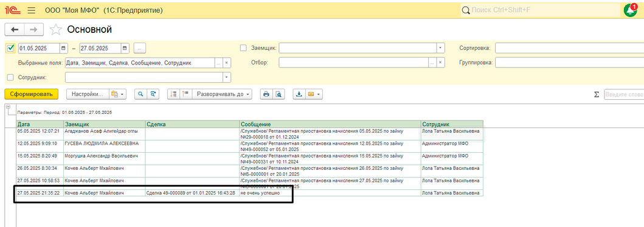Select Лола Татьяна Васильевна in 05.05.2025 row
The height and width of the screenshot is (227, 644).
click(x=452, y=134)
